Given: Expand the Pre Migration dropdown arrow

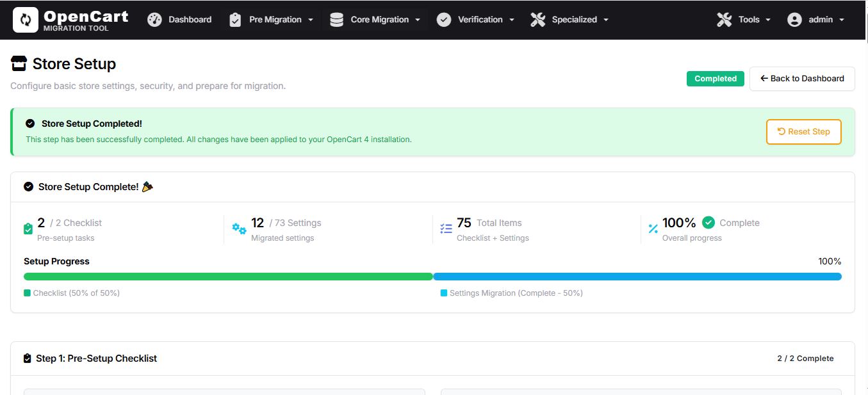Looking at the screenshot, I should [x=311, y=20].
